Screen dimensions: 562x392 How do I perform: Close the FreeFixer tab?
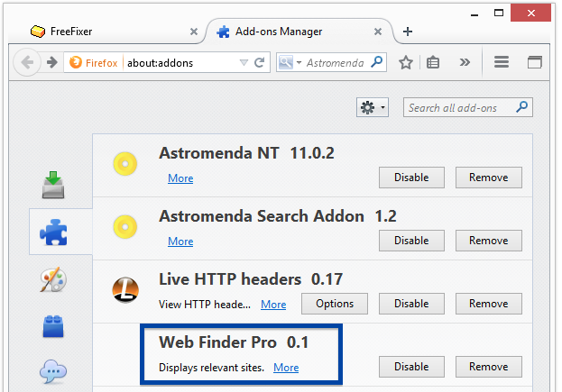194,32
